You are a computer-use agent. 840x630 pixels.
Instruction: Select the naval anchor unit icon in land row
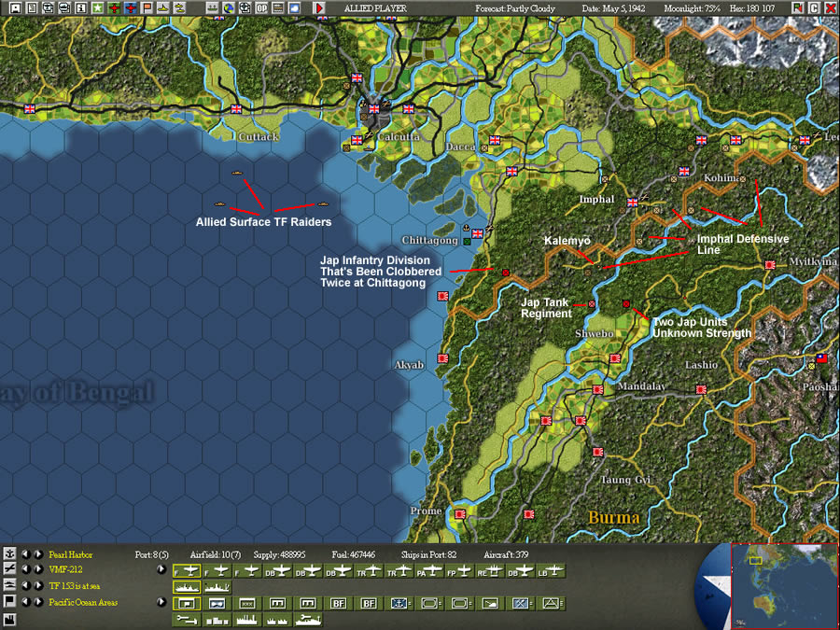click(x=399, y=604)
